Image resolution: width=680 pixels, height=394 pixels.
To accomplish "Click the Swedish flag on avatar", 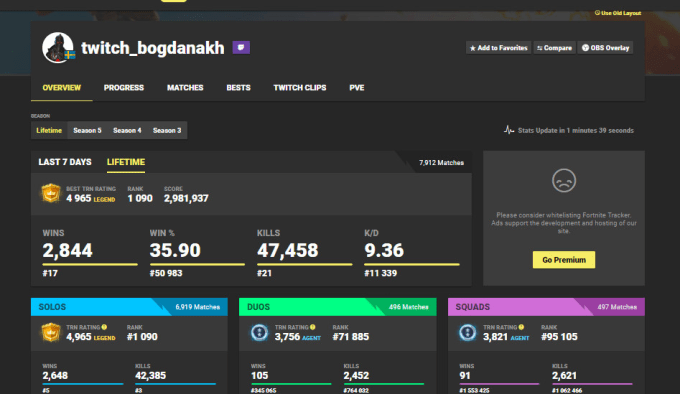I will click(x=70, y=55).
